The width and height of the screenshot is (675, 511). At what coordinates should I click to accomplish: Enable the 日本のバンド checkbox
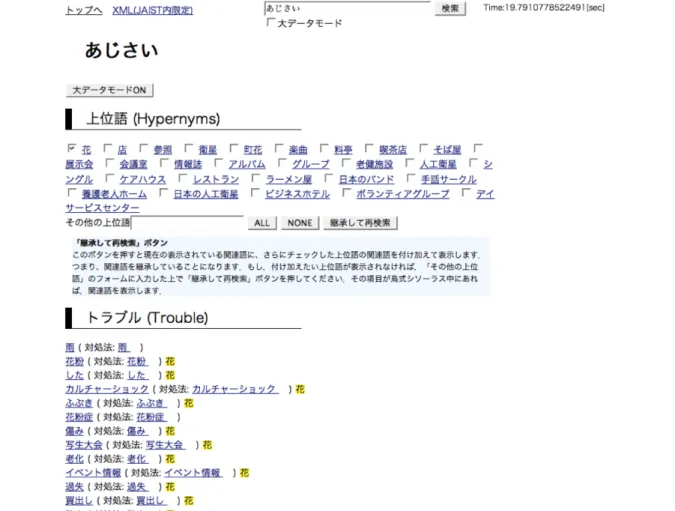click(x=329, y=178)
